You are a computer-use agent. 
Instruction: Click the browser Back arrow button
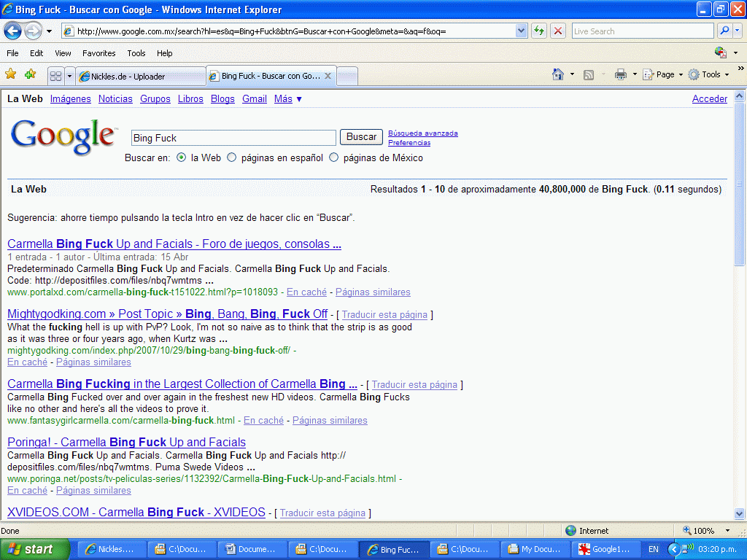pyautogui.click(x=13, y=31)
